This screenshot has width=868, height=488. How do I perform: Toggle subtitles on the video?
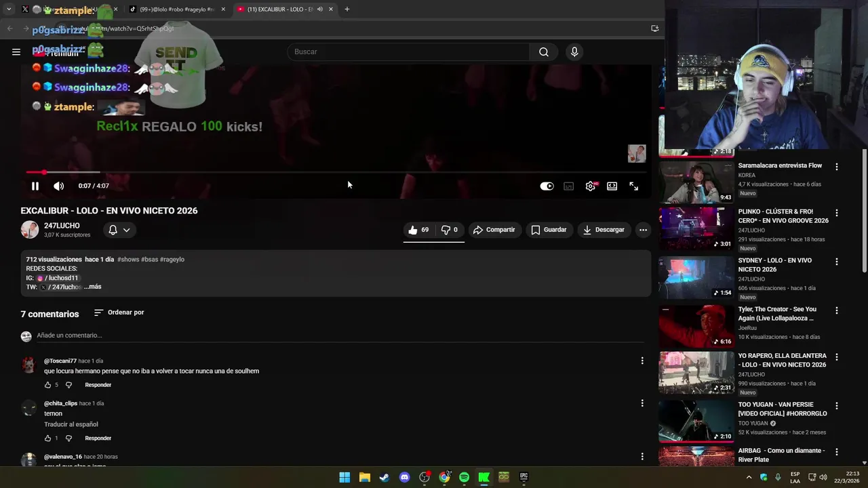pos(569,186)
